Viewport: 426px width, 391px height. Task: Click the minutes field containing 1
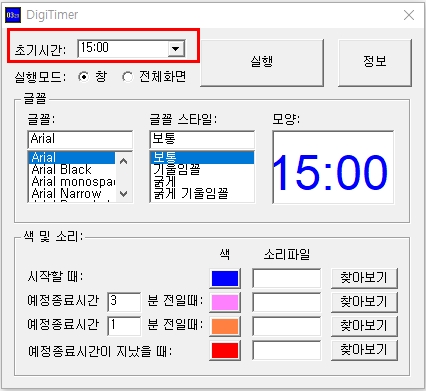click(x=124, y=326)
